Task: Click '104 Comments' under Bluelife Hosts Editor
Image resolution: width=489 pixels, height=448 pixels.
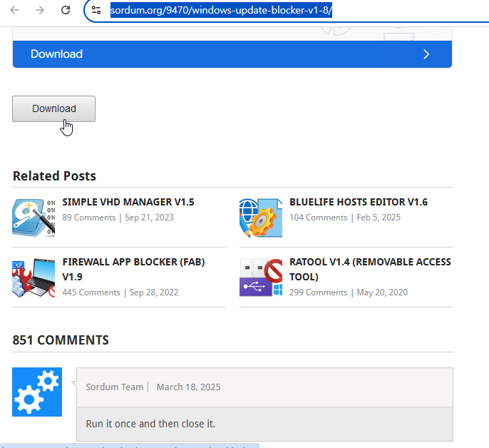Action: 318,218
